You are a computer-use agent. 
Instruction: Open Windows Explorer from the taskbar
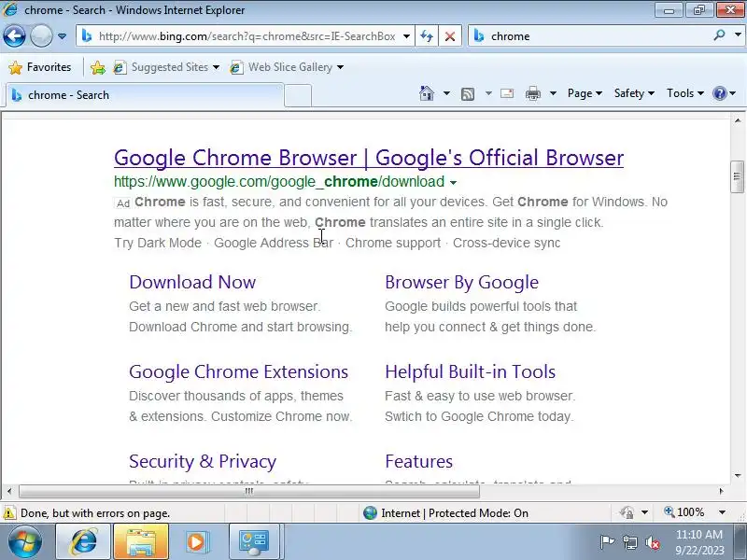click(141, 542)
